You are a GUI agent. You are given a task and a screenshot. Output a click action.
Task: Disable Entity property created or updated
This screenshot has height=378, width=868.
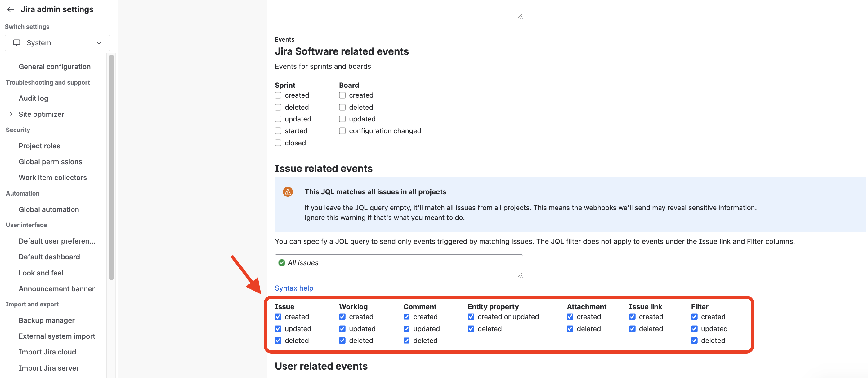pyautogui.click(x=471, y=317)
